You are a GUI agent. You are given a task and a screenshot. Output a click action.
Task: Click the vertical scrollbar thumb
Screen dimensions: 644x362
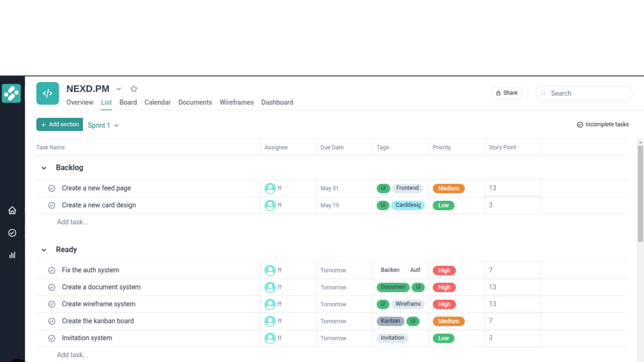tap(640, 194)
